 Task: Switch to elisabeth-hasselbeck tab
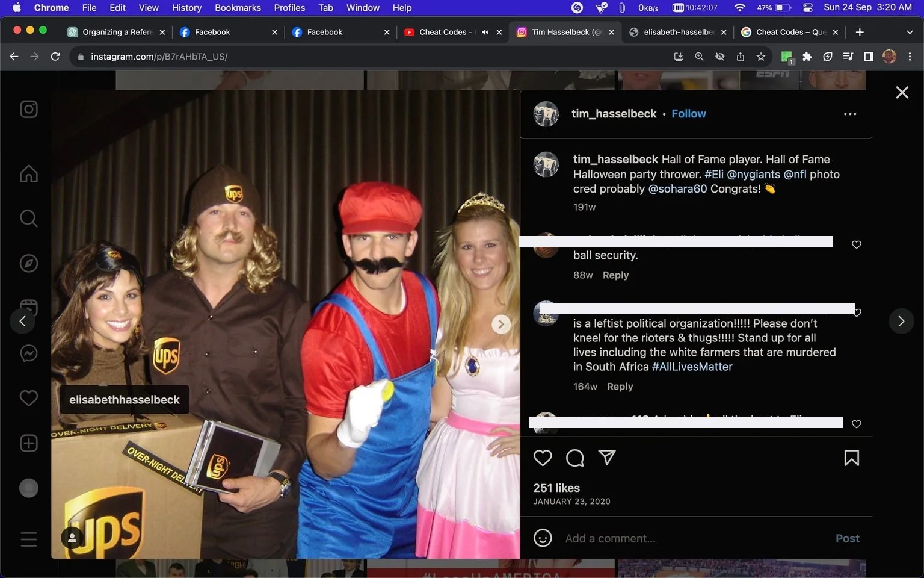click(x=677, y=32)
